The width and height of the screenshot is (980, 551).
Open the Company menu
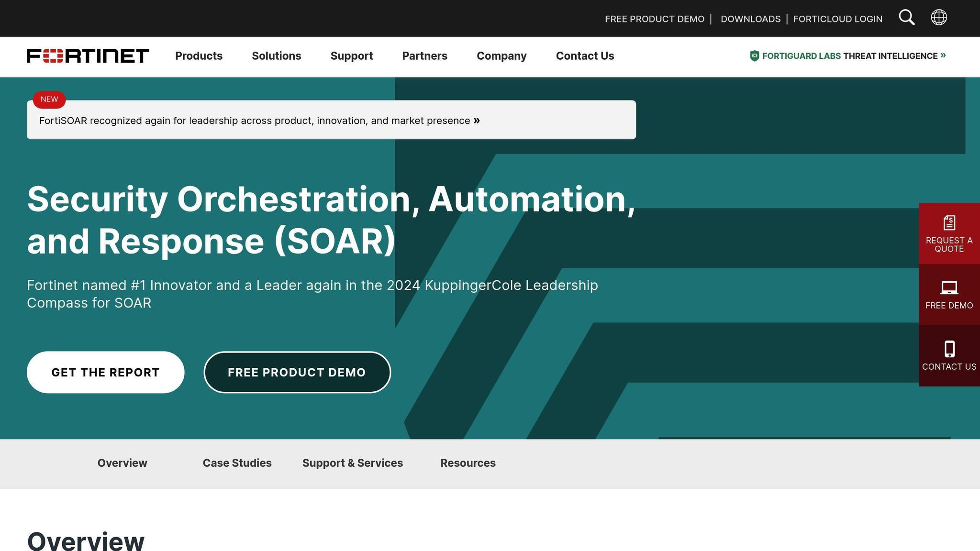tap(501, 56)
